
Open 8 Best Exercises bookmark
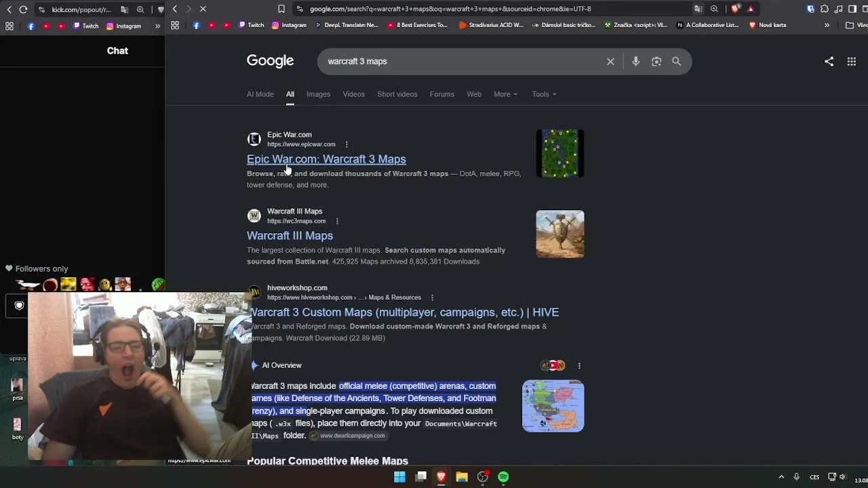click(418, 25)
